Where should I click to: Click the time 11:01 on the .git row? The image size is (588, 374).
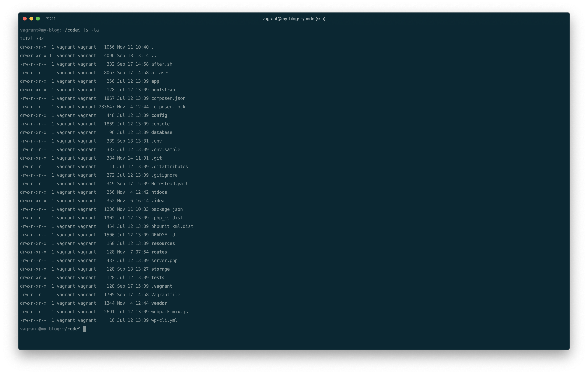(142, 158)
